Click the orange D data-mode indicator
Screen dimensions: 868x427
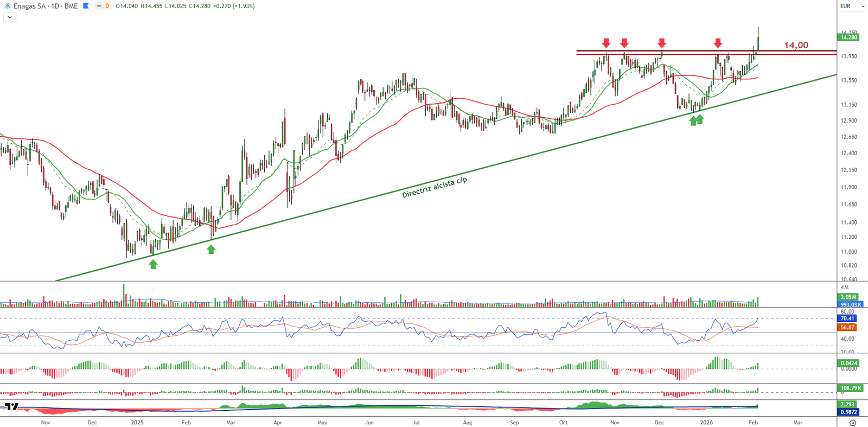pyautogui.click(x=107, y=6)
